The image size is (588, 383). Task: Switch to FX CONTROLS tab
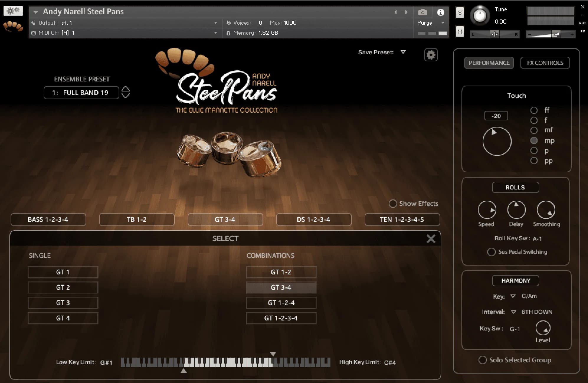(545, 63)
